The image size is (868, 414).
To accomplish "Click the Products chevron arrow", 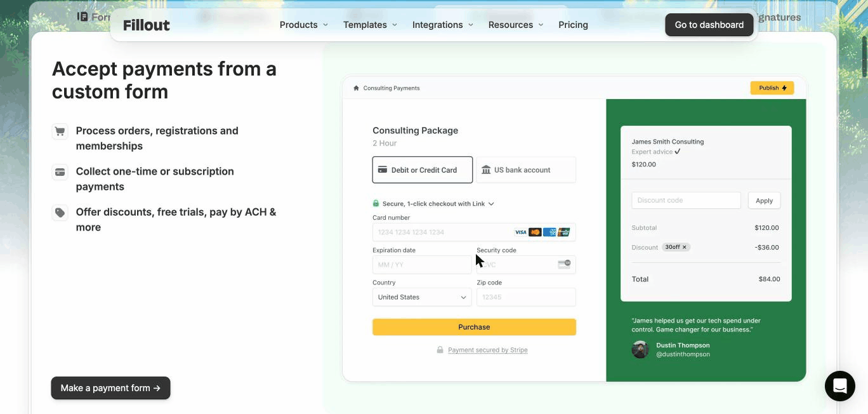I will (325, 25).
